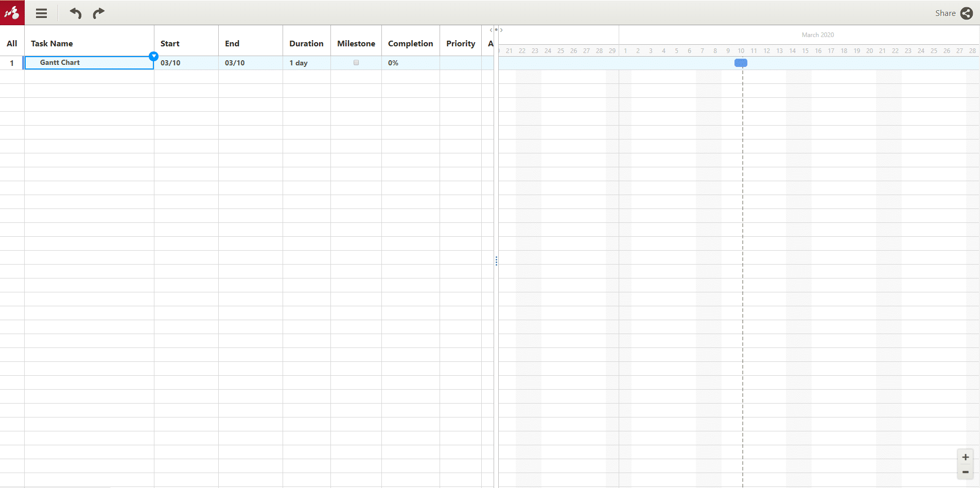Click the Milestone column header
980x488 pixels.
click(x=356, y=44)
